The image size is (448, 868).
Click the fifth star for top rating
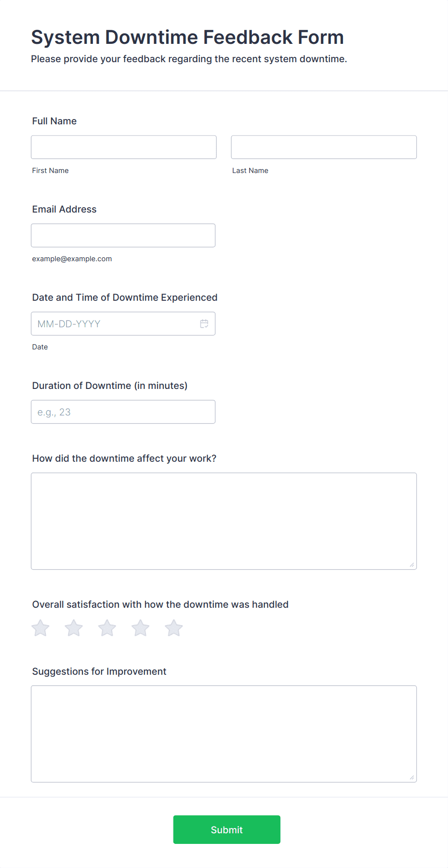[x=174, y=628]
